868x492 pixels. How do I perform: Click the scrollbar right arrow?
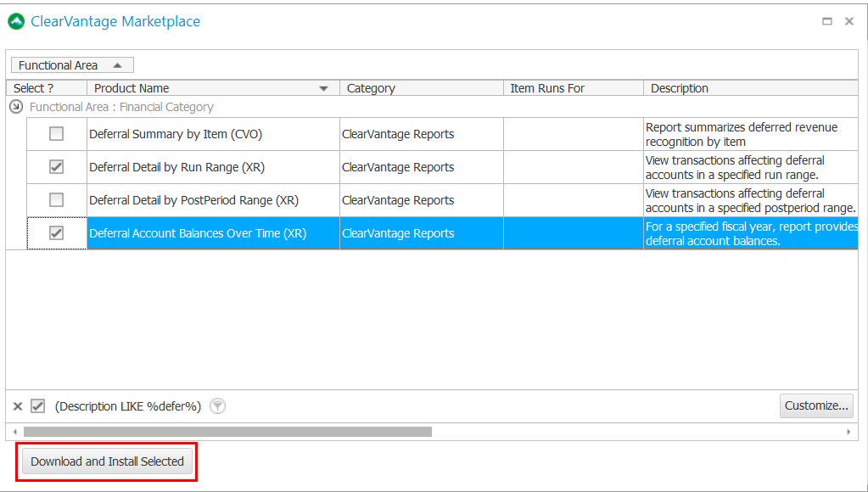[848, 432]
